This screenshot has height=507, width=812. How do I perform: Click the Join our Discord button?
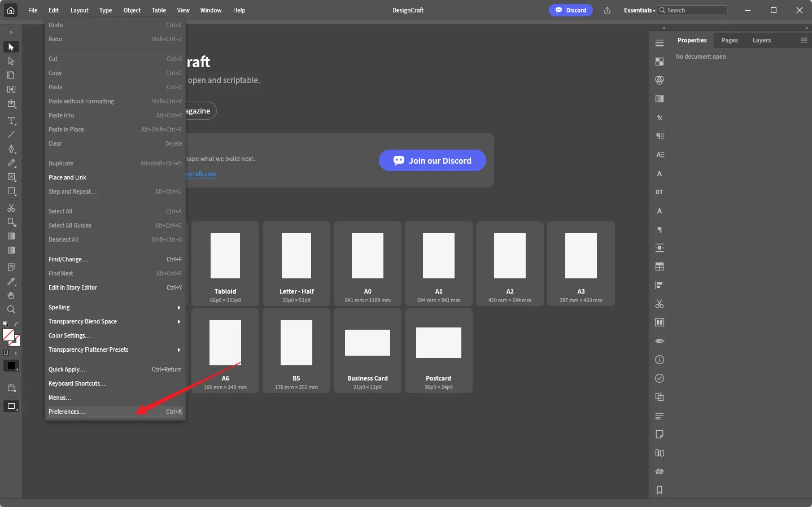coord(433,160)
